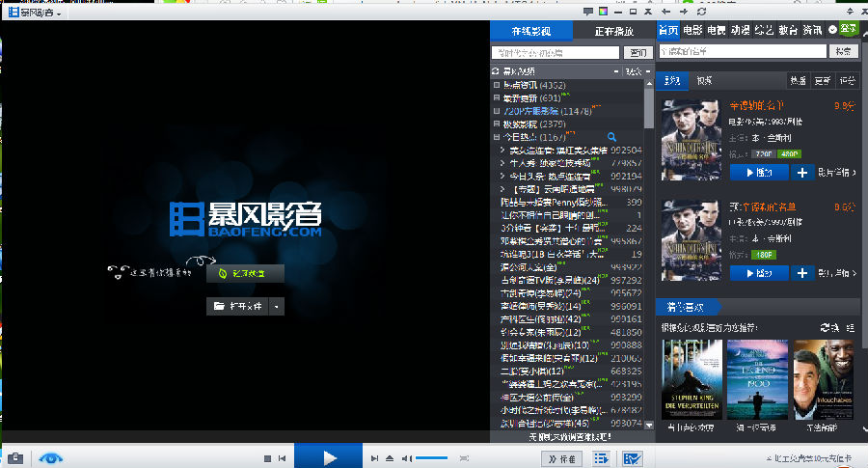Click the browser refresh icon
Viewport: 868px width, 468px height.
[x=701, y=12]
